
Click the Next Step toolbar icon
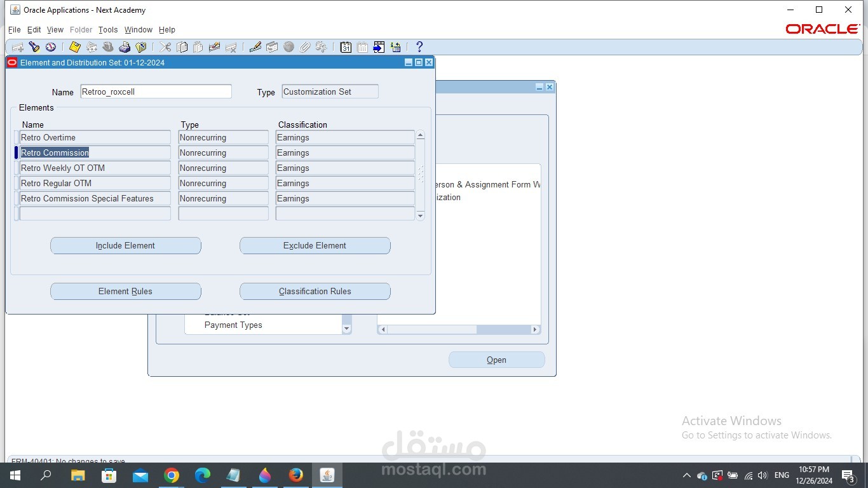[92, 47]
